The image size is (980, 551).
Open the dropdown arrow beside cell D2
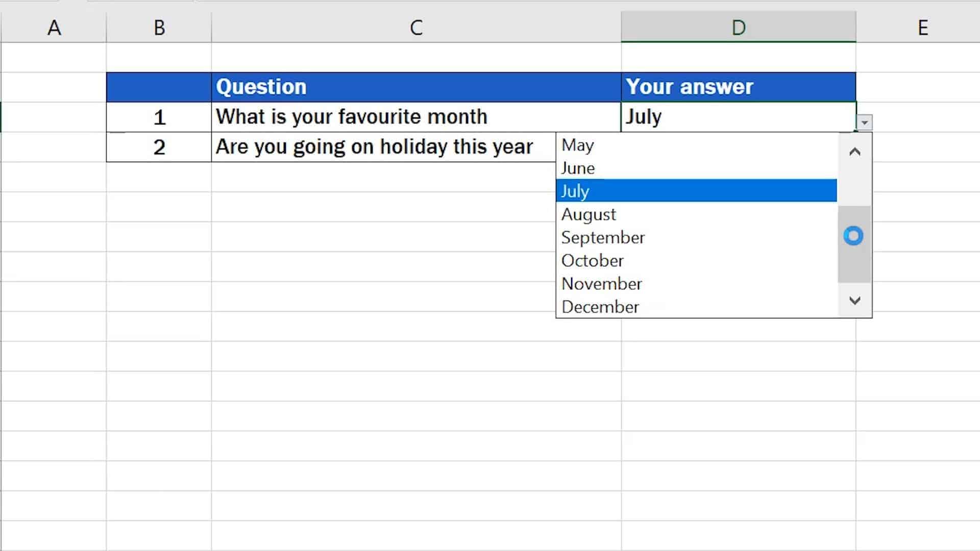click(864, 121)
